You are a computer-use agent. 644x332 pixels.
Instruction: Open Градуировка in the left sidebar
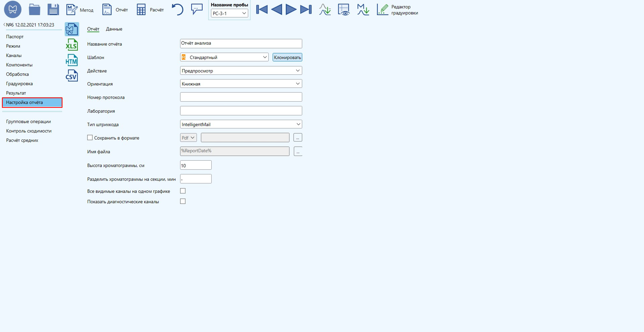click(x=19, y=84)
